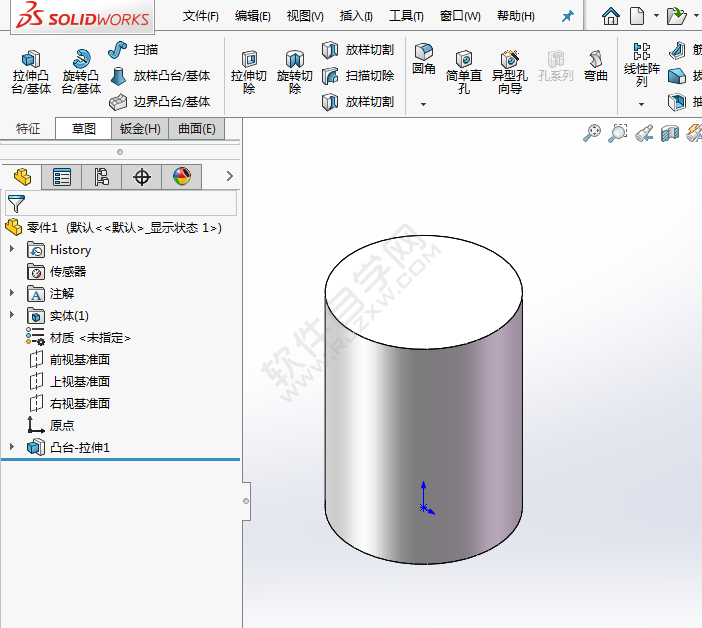
Task: Switch to the 曲面(E) surface tab
Action: (x=197, y=129)
